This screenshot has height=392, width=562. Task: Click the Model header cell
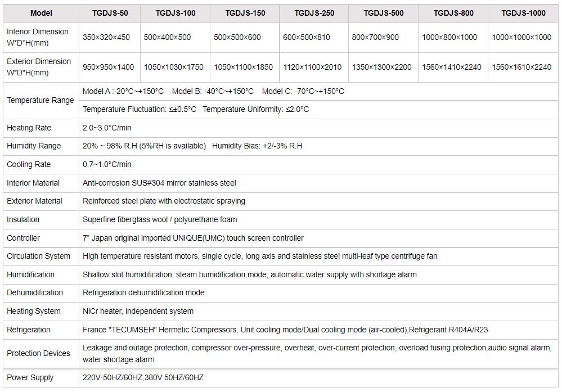41,13
